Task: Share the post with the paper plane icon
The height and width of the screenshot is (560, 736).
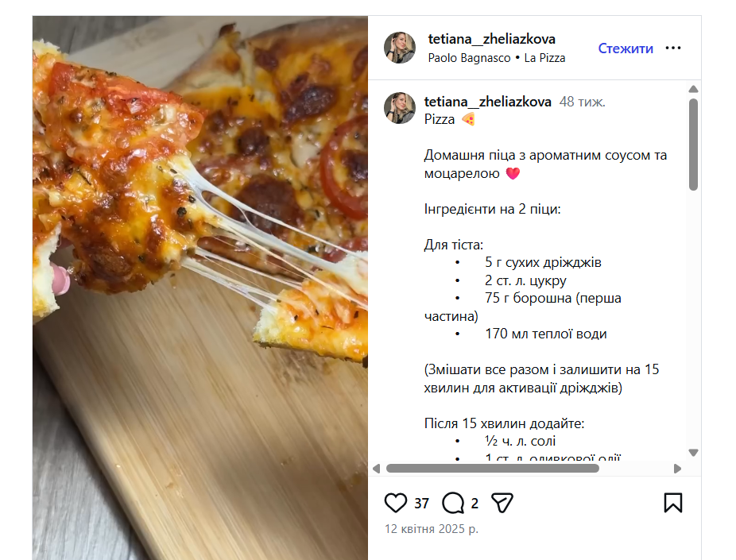Action: coord(502,503)
